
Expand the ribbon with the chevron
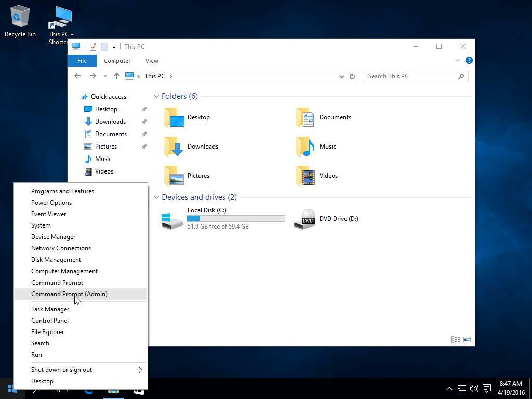click(458, 61)
